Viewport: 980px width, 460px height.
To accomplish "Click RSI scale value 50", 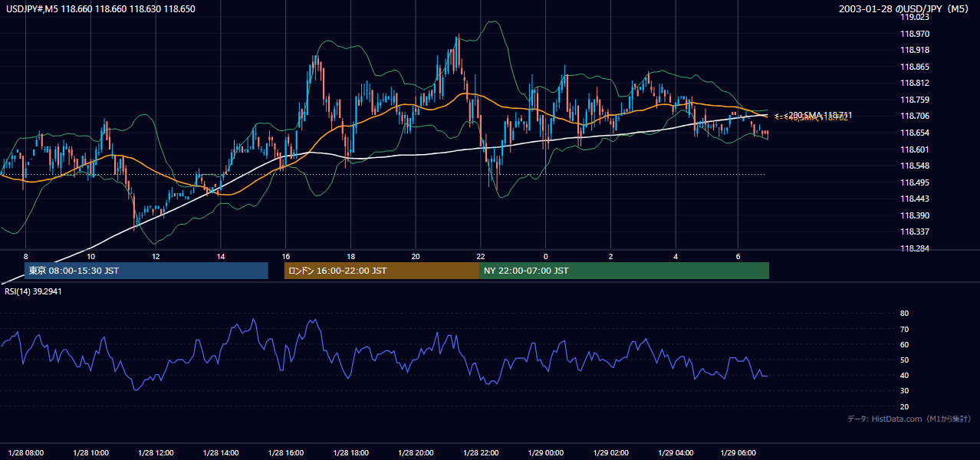I will [x=904, y=360].
